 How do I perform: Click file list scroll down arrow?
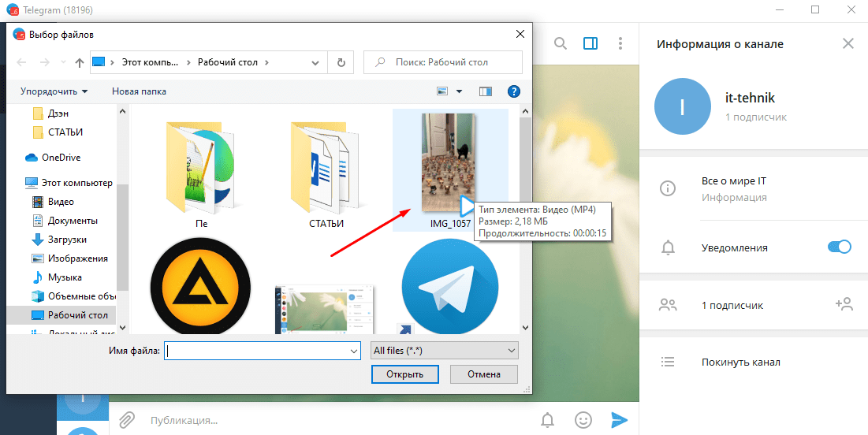tap(526, 328)
